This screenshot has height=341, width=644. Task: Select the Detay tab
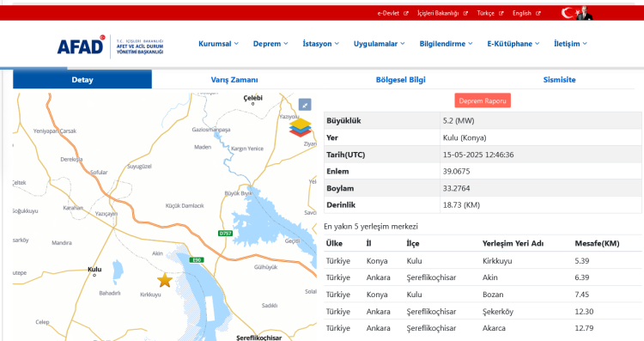point(82,79)
